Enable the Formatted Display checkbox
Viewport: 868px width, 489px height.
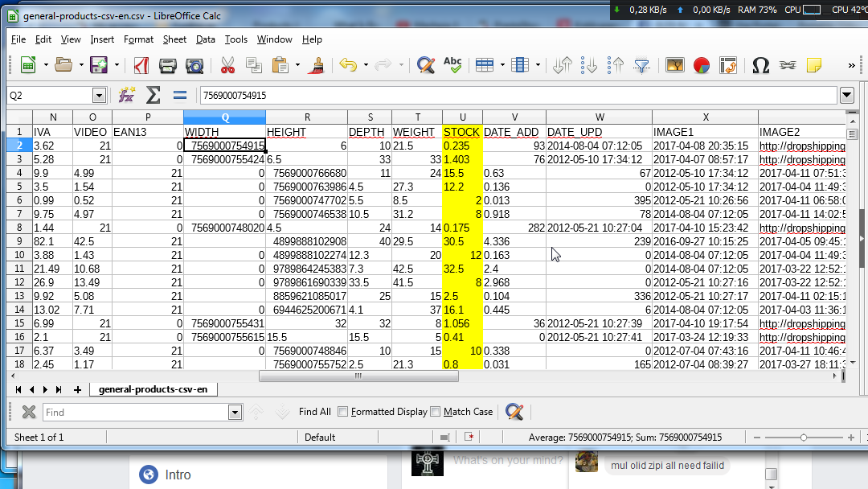tap(343, 412)
